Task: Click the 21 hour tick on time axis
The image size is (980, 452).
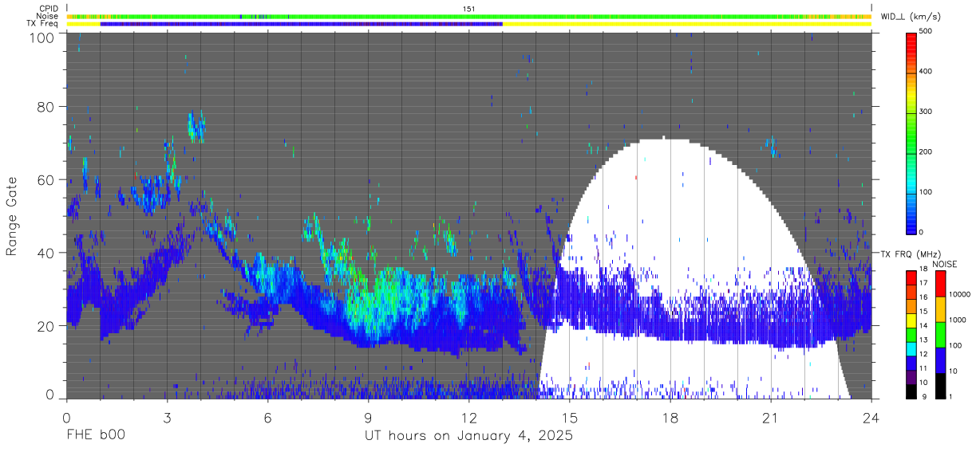Action: pos(770,417)
